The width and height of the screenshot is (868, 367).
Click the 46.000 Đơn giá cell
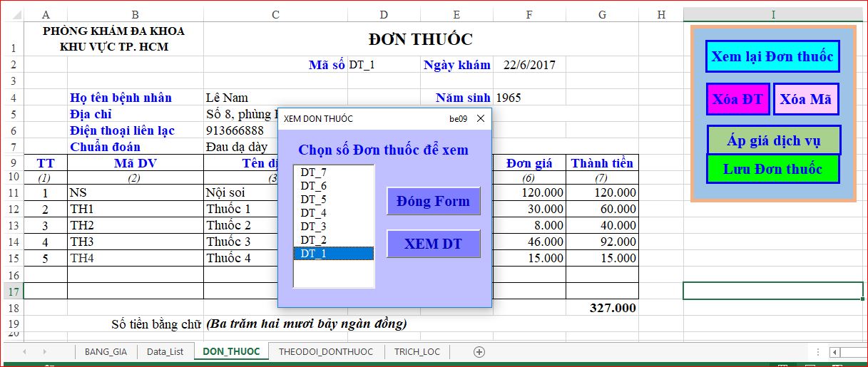(x=529, y=242)
